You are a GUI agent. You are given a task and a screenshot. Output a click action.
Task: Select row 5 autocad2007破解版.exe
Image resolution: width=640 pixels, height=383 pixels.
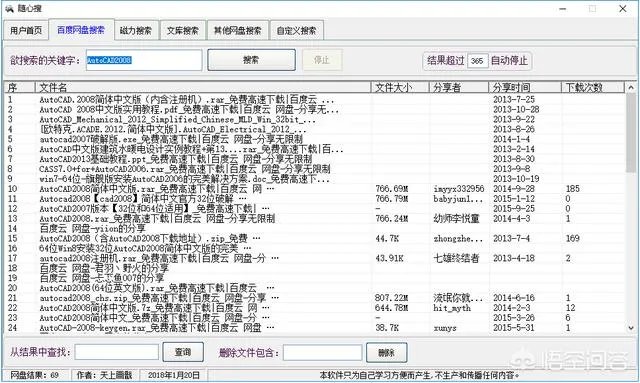point(315,139)
